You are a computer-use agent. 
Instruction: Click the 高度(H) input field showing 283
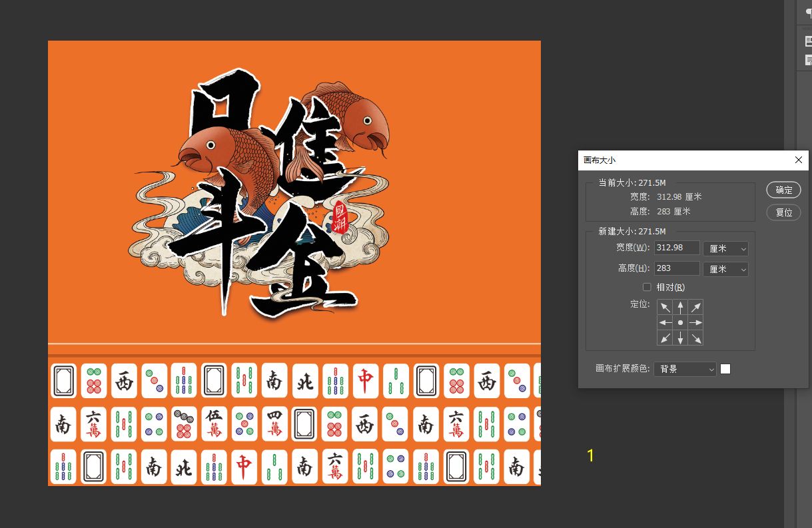677,268
